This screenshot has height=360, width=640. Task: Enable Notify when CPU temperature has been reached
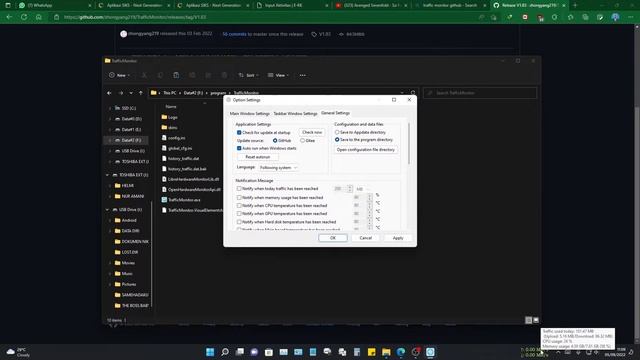pyautogui.click(x=239, y=206)
